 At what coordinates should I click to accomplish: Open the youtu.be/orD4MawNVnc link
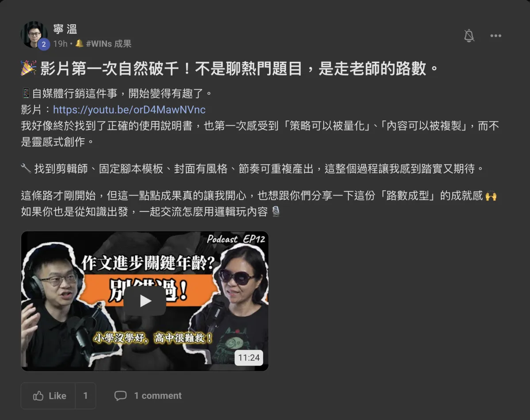tap(129, 110)
